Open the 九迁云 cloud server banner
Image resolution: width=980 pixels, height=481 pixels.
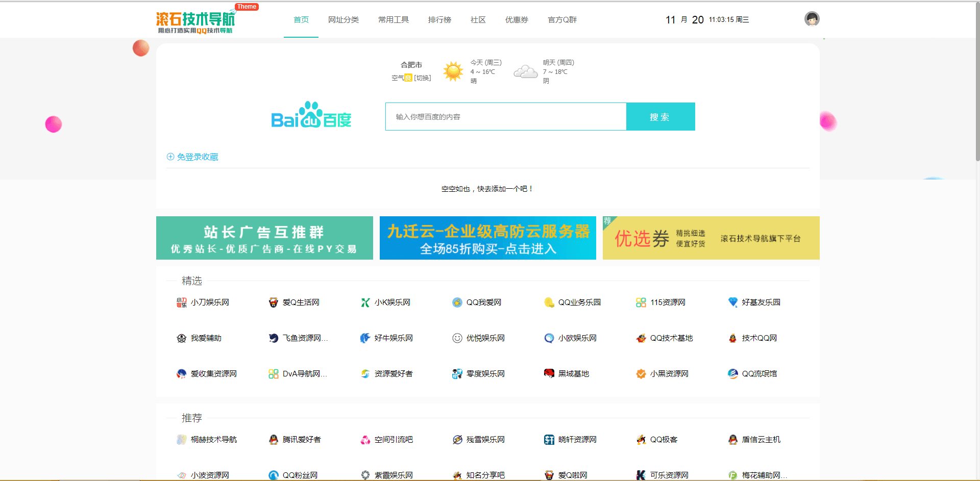tap(487, 238)
